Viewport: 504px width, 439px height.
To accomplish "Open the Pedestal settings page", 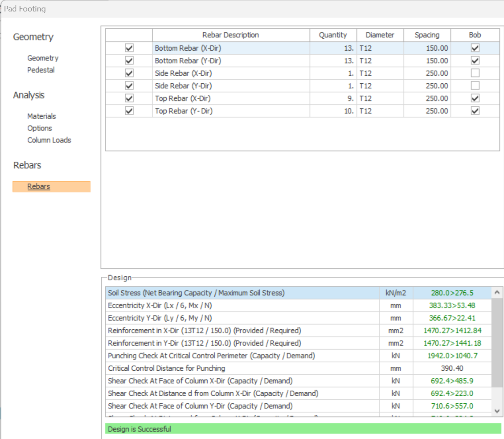I will 41,70.
